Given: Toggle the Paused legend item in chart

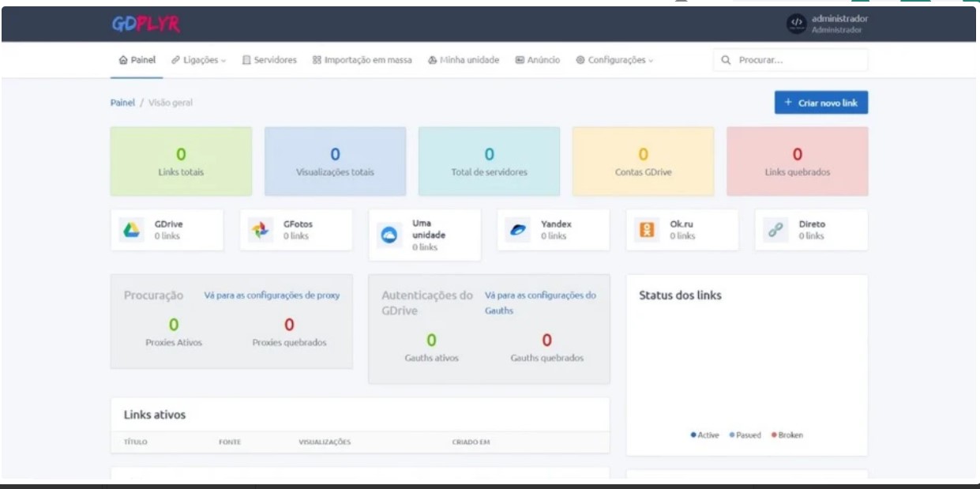Looking at the screenshot, I should click(745, 435).
